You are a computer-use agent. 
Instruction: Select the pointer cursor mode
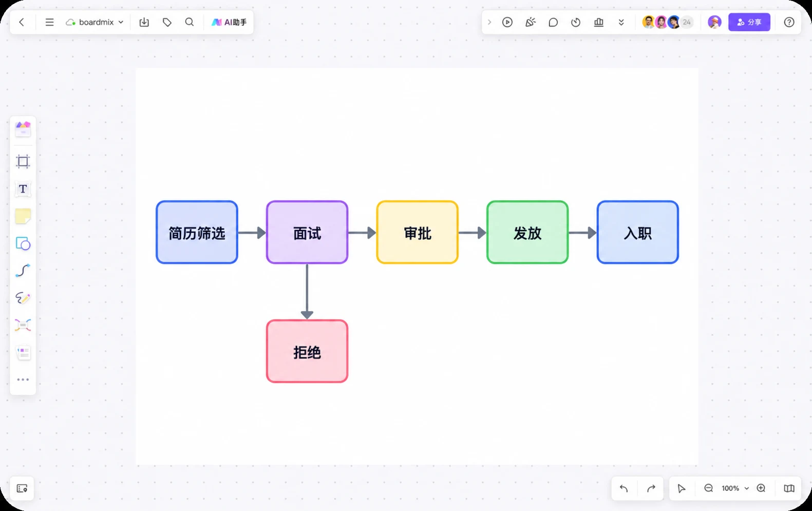pos(682,488)
